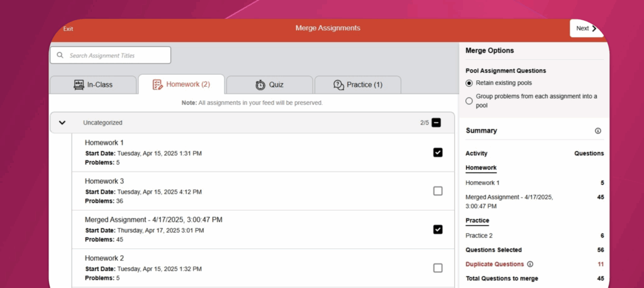Toggle the Uncategorized select-all minus box
Viewport: 644px width, 288px height.
point(436,123)
